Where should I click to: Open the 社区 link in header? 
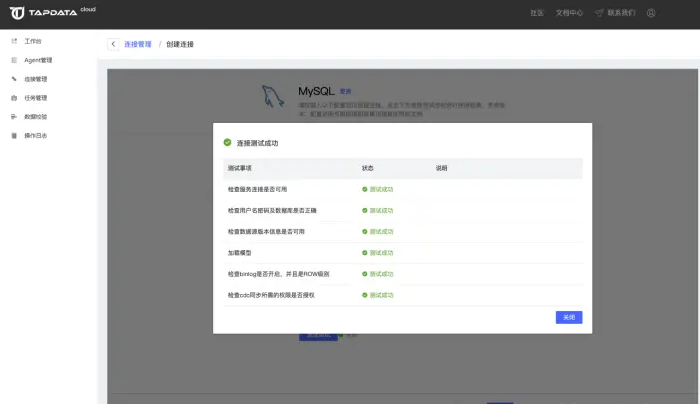pyautogui.click(x=537, y=14)
